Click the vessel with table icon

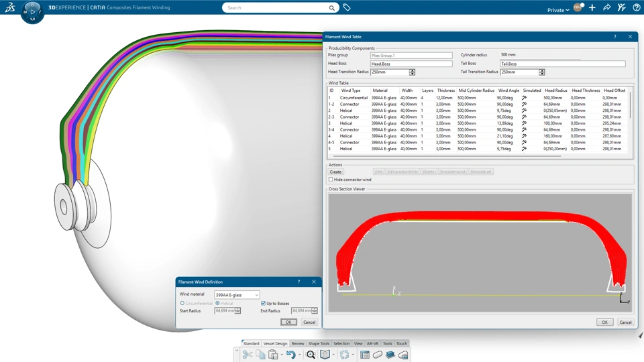403,355
